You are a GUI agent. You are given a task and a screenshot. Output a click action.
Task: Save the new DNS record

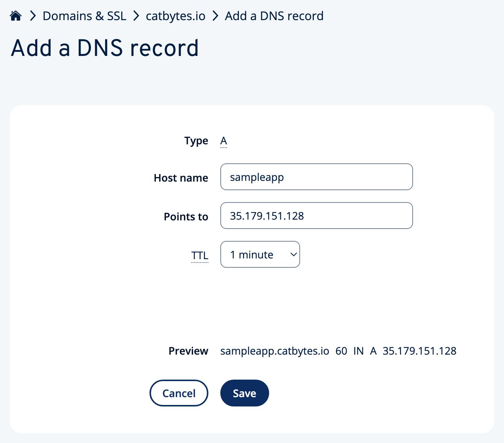pos(244,393)
